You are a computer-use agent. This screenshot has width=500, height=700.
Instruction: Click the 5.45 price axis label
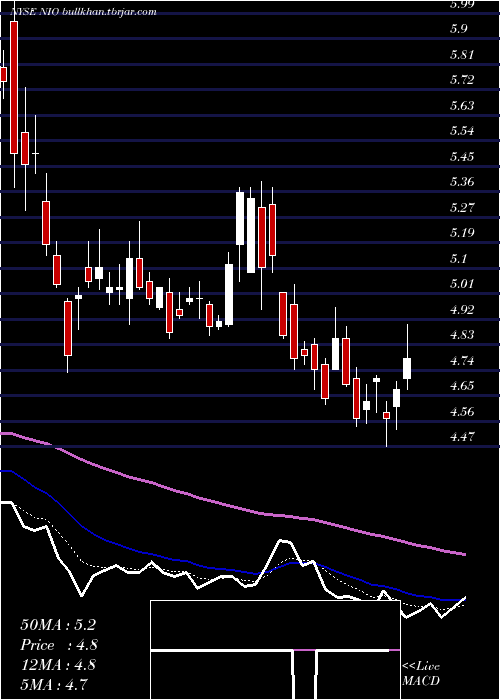462,156
